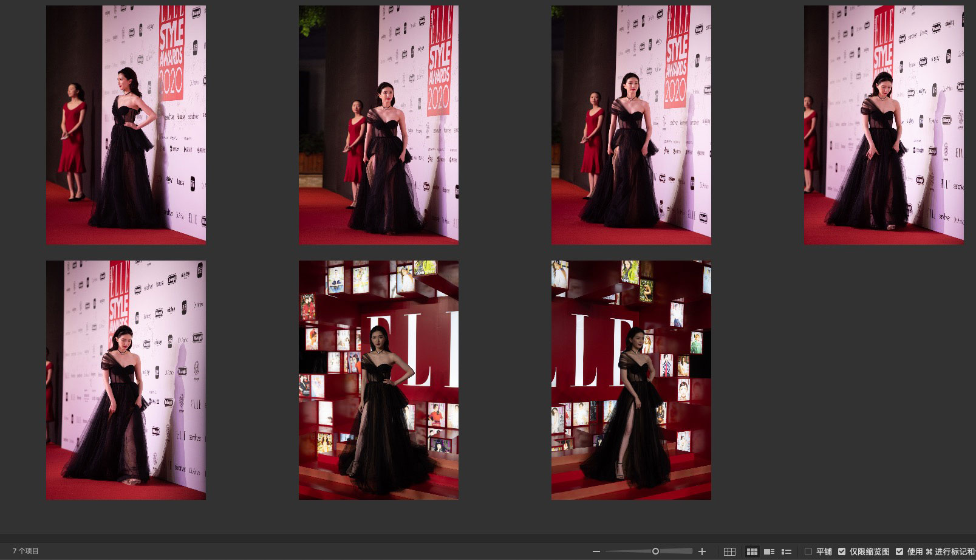Image resolution: width=976 pixels, height=560 pixels.
Task: Click the minus icon to shrink thumbnails
Action: (x=596, y=551)
